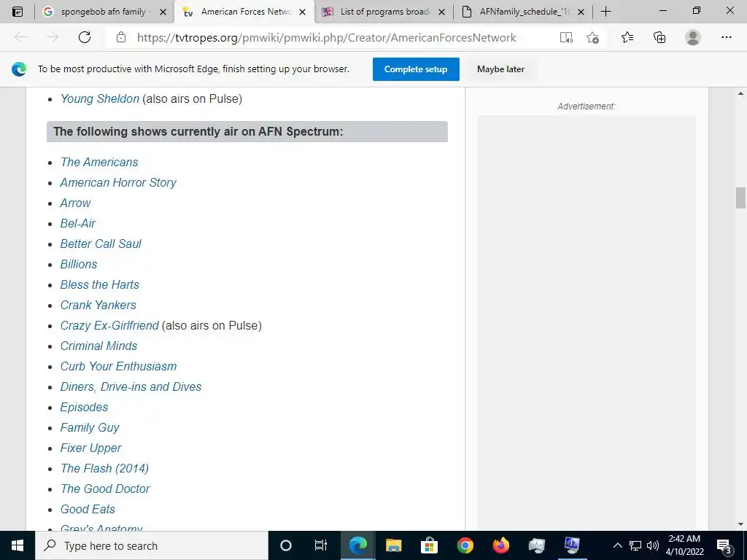
Task: Open a new tab with plus button
Action: coord(605,12)
